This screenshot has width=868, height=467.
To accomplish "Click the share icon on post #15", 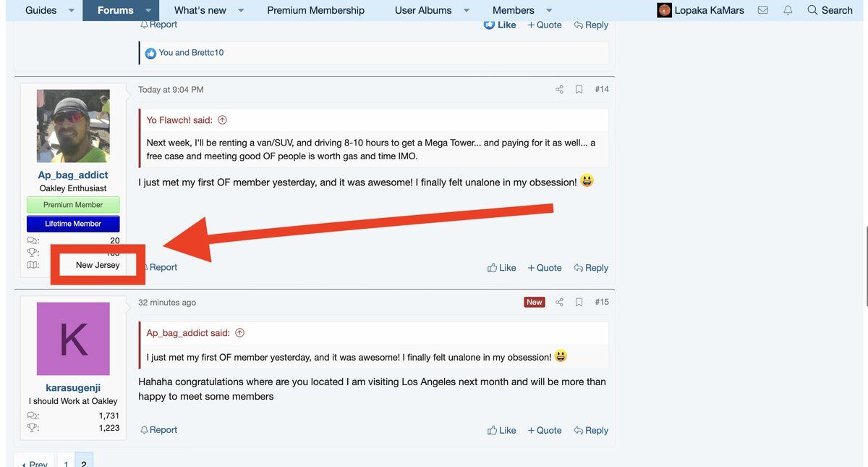I will [x=559, y=303].
